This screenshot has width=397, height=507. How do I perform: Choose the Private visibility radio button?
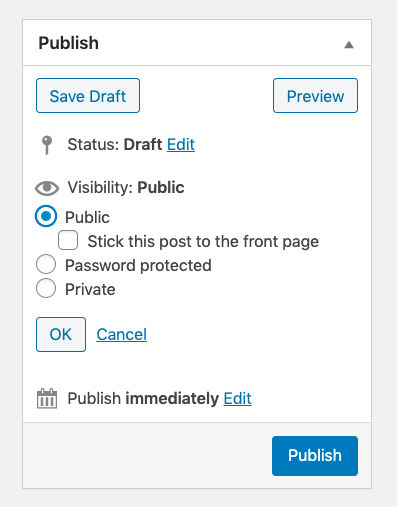pos(46,288)
